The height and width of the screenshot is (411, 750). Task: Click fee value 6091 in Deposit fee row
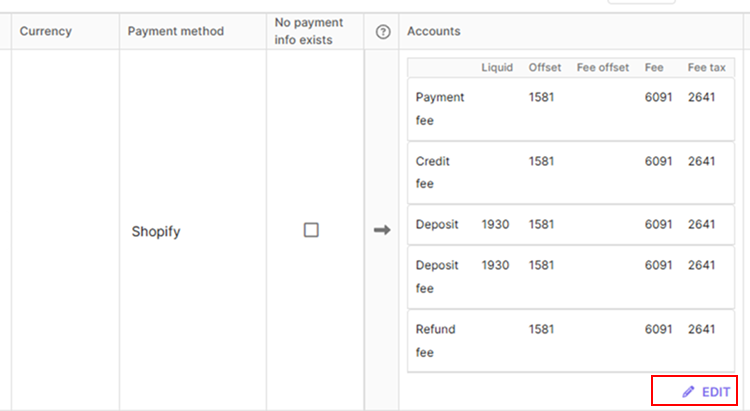click(x=658, y=265)
